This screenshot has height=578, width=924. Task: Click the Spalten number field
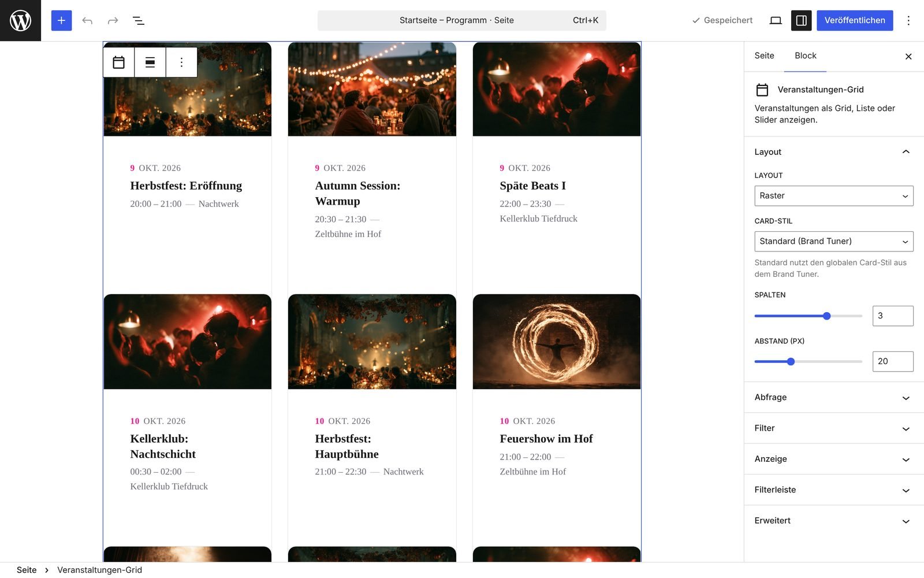(x=893, y=316)
